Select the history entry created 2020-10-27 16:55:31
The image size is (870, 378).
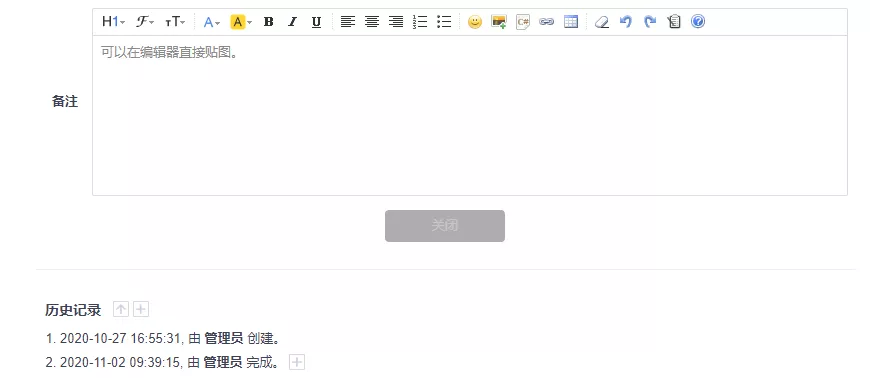(x=163, y=338)
